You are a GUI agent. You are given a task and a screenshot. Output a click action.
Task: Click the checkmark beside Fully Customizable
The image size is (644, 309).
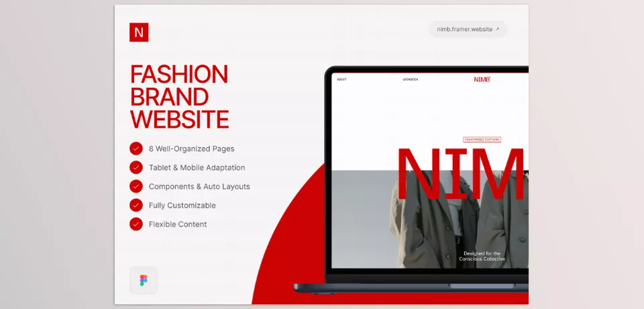[x=136, y=206]
